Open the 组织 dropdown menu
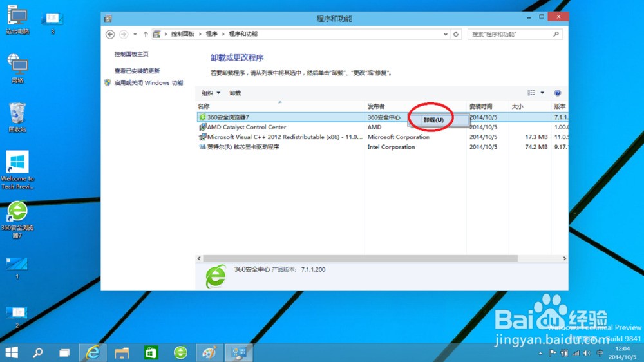 (x=211, y=93)
